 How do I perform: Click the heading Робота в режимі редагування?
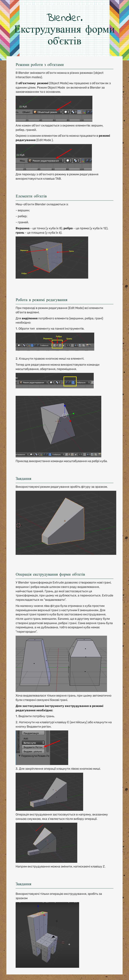tap(41, 300)
